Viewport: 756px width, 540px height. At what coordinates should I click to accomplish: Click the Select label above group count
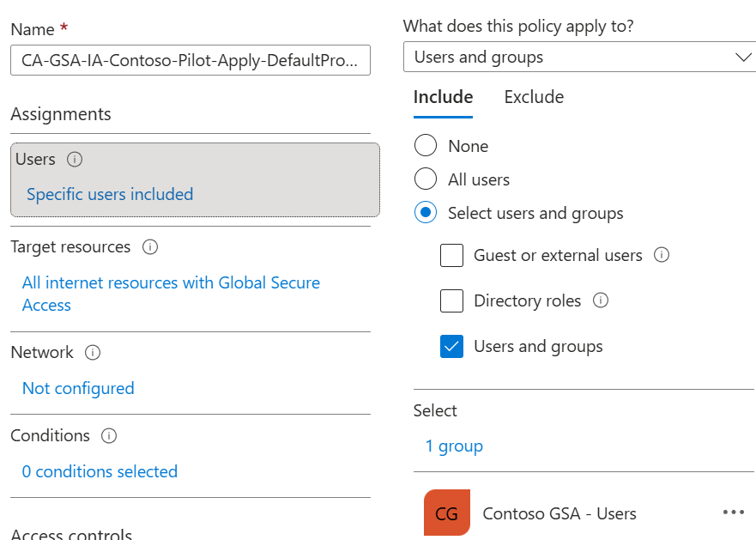pyautogui.click(x=435, y=410)
